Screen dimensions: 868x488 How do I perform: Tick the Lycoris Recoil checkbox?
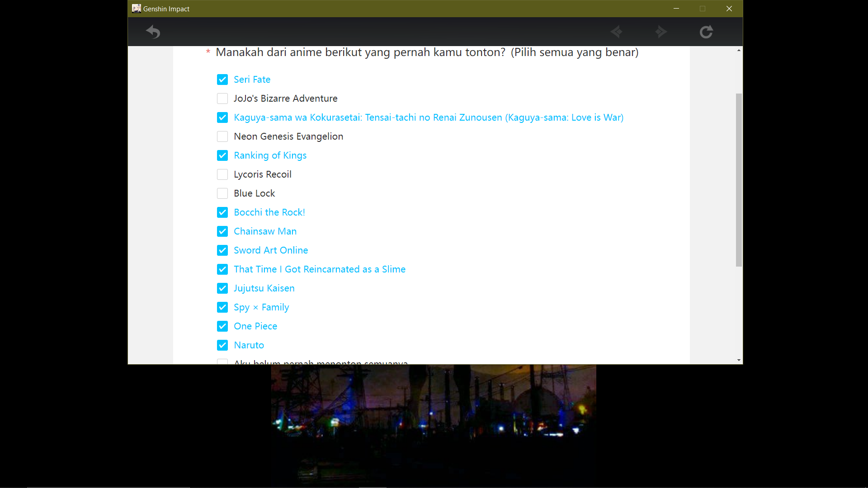[x=222, y=174]
